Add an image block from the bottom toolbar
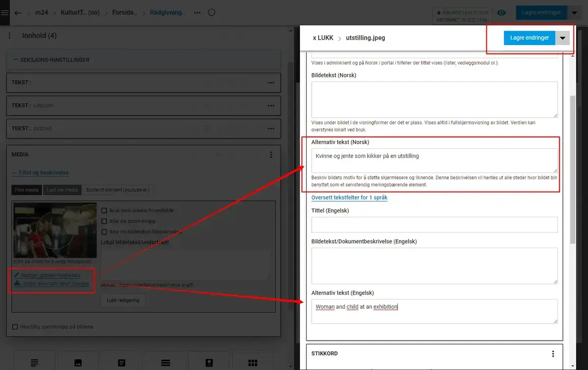Image resolution: width=588 pixels, height=370 pixels. 78,363
